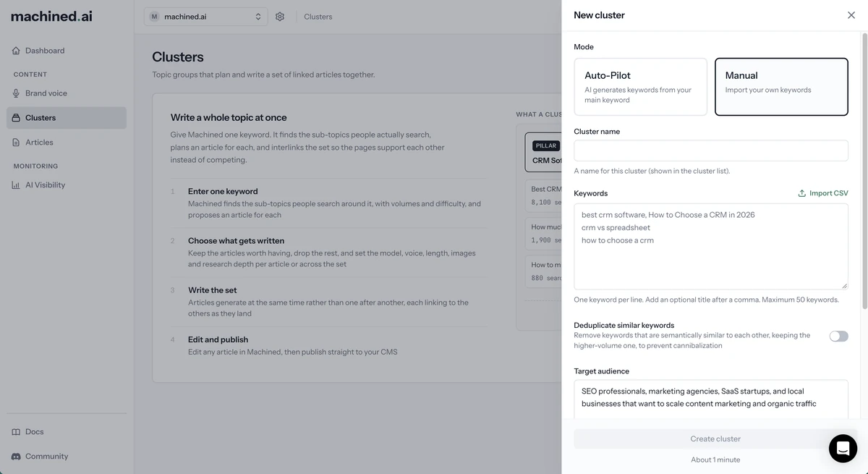This screenshot has height=474, width=868.
Task: Click inside the Keywords text area
Action: point(711,247)
